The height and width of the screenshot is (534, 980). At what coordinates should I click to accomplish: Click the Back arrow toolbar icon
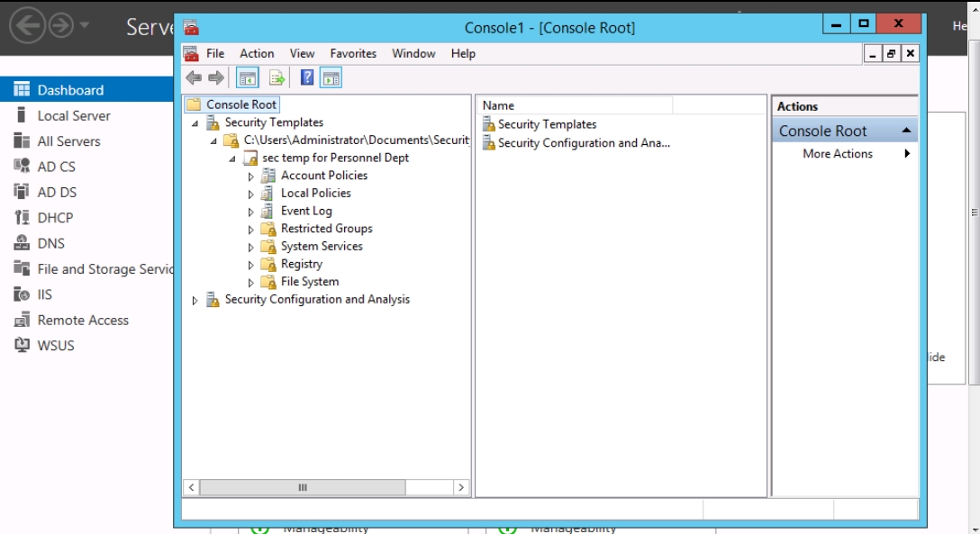coord(193,78)
